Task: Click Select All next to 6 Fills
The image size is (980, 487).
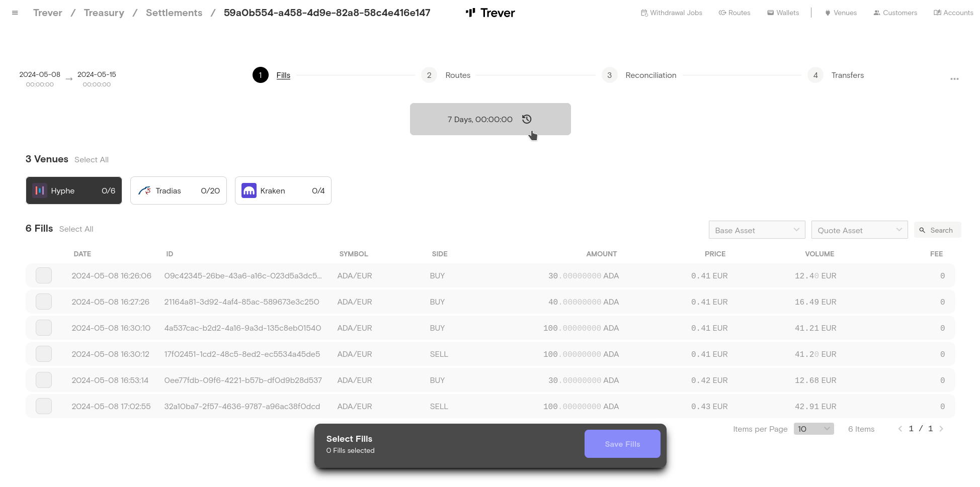Action: coord(76,229)
